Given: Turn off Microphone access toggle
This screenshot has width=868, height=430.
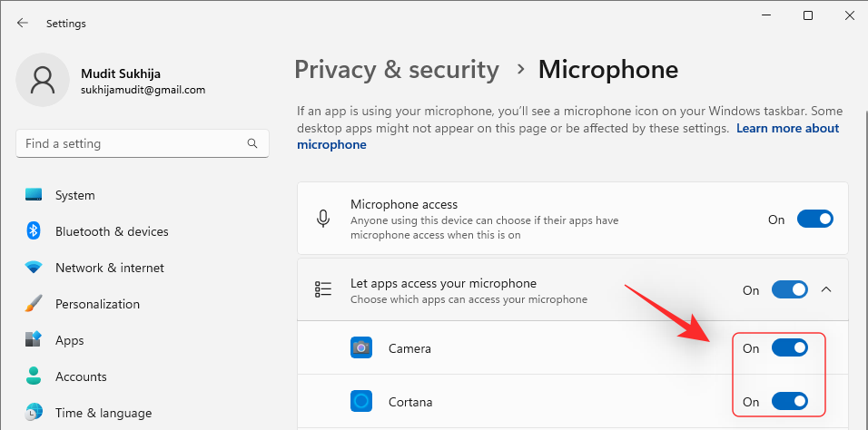Looking at the screenshot, I should [814, 219].
